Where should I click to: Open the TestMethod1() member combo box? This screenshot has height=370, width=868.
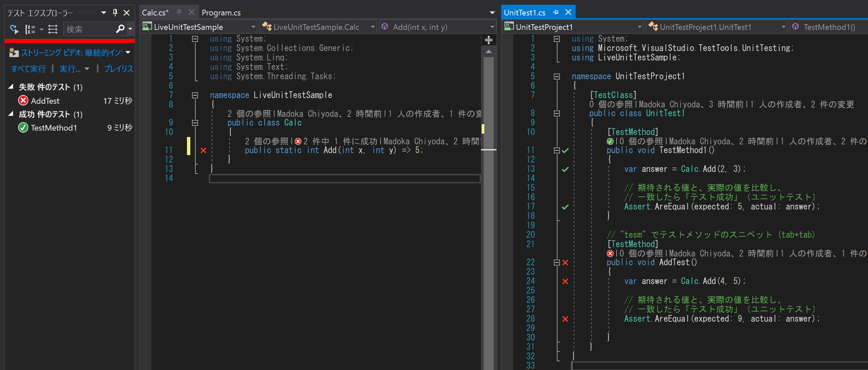(x=829, y=27)
